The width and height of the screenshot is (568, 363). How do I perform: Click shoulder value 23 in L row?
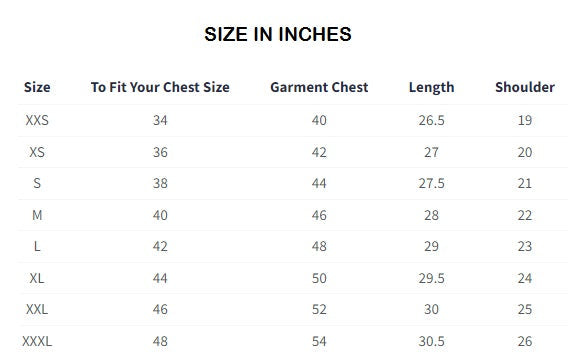525,246
